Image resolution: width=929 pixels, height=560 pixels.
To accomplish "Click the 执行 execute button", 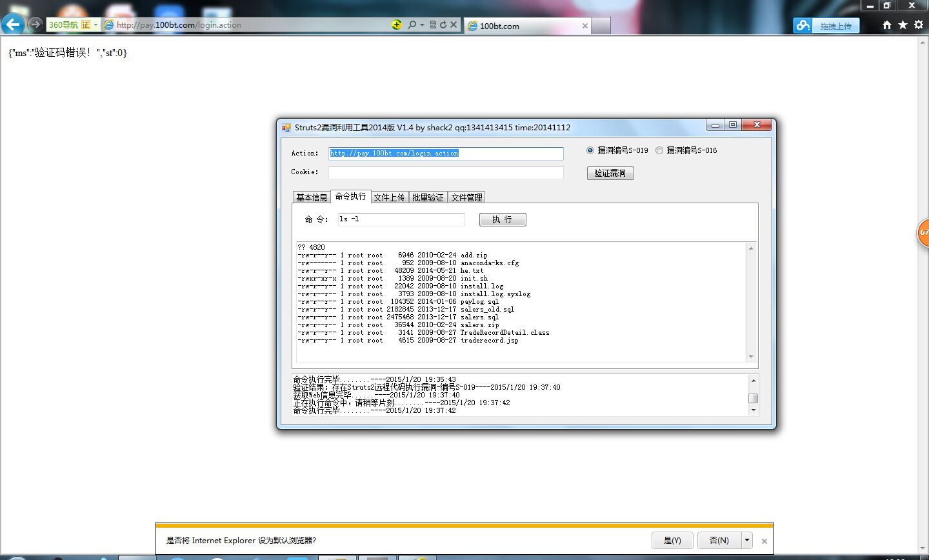I will pos(503,220).
